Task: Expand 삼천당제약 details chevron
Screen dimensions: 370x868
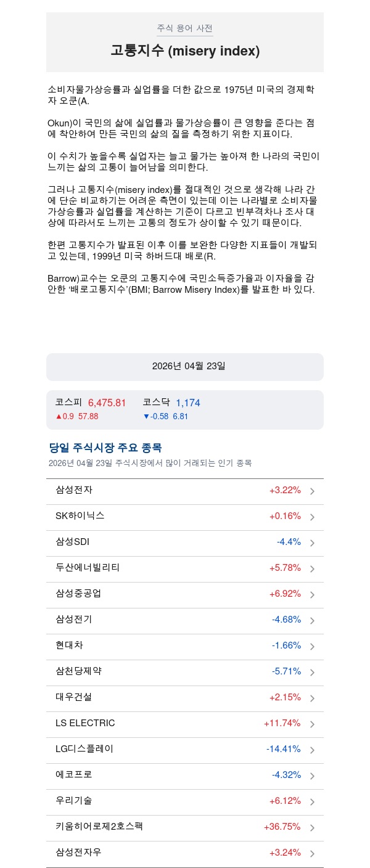Action: point(312,673)
